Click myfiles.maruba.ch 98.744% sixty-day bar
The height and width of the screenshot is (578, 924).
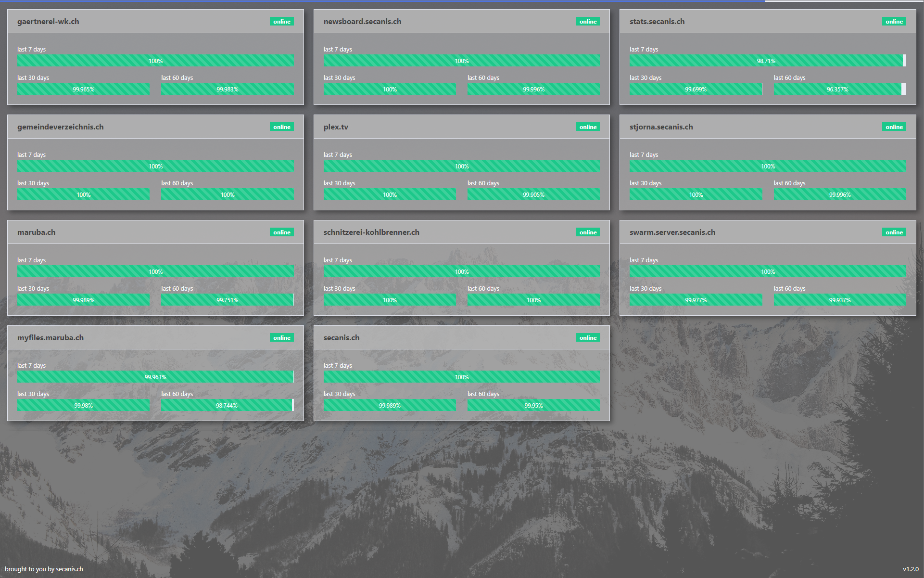tap(227, 405)
